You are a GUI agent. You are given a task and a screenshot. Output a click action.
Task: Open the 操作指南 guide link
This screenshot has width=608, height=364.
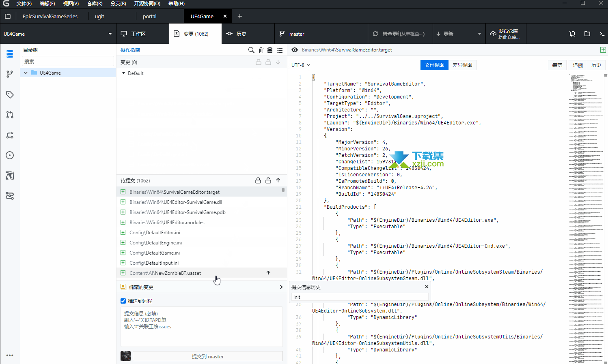point(130,50)
